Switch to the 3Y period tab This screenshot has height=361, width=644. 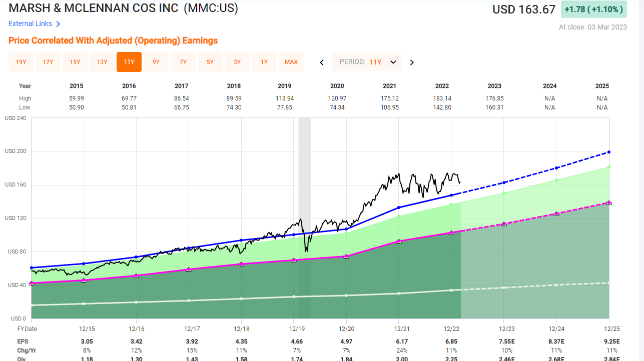[x=237, y=62]
